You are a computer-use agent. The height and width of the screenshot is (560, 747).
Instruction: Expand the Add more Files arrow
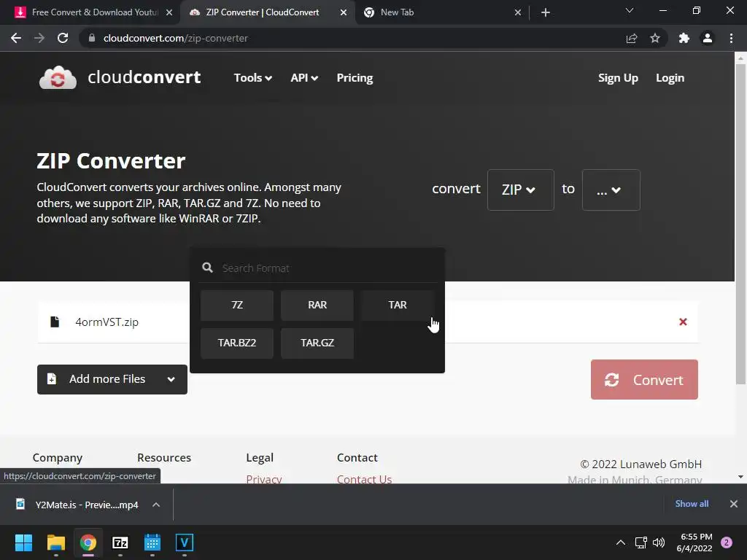[171, 379]
